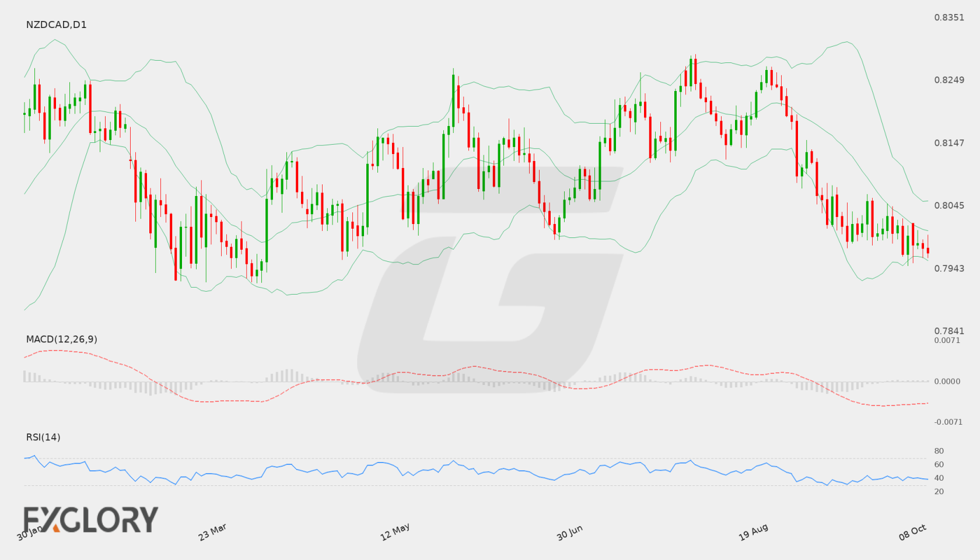
Task: Click the 0.0071 MACD scale value
Action: [947, 340]
